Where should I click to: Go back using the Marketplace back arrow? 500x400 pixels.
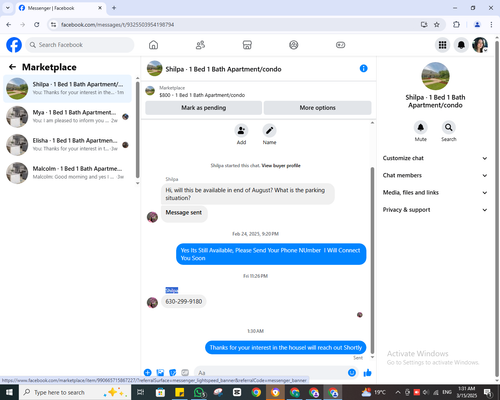[x=12, y=67]
